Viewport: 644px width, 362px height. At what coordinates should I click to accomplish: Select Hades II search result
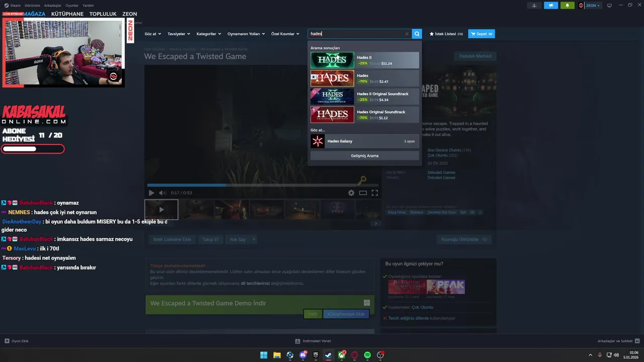tap(365, 60)
